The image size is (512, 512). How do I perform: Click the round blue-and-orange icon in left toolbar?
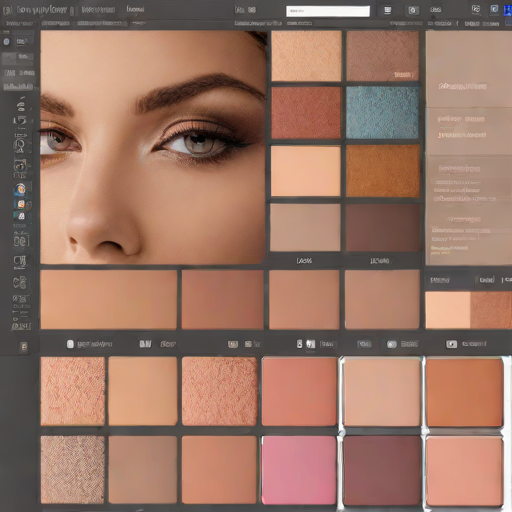point(20,189)
